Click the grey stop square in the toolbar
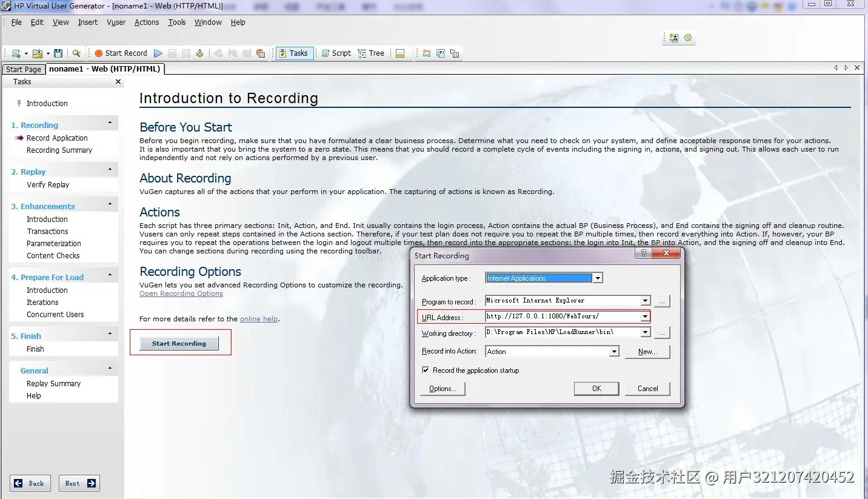 pyautogui.click(x=172, y=53)
